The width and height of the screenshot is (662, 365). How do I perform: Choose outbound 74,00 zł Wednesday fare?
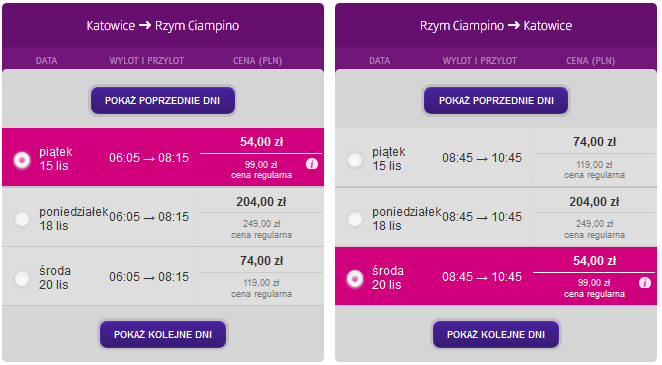click(x=261, y=261)
